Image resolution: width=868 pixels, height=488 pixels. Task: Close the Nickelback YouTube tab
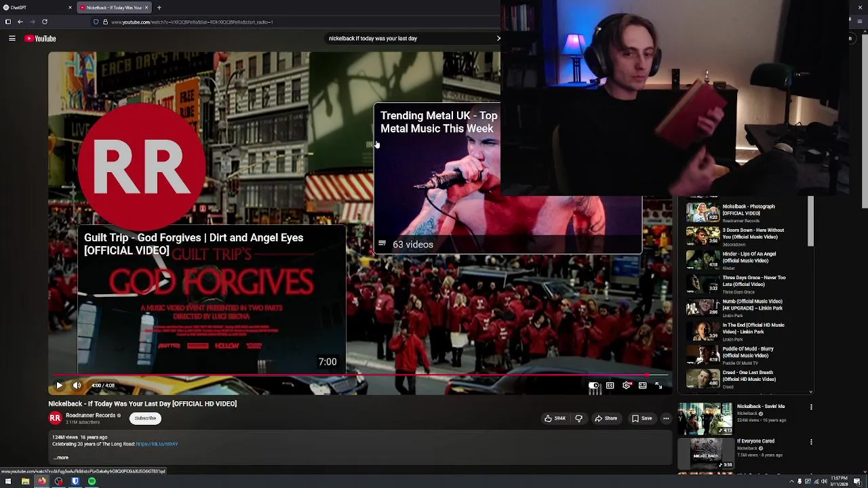(146, 7)
